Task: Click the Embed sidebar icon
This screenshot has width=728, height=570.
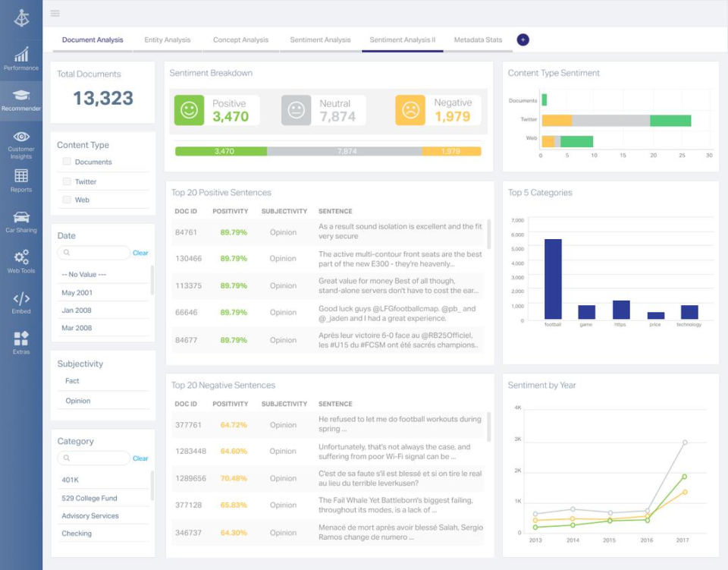Action: [x=21, y=302]
